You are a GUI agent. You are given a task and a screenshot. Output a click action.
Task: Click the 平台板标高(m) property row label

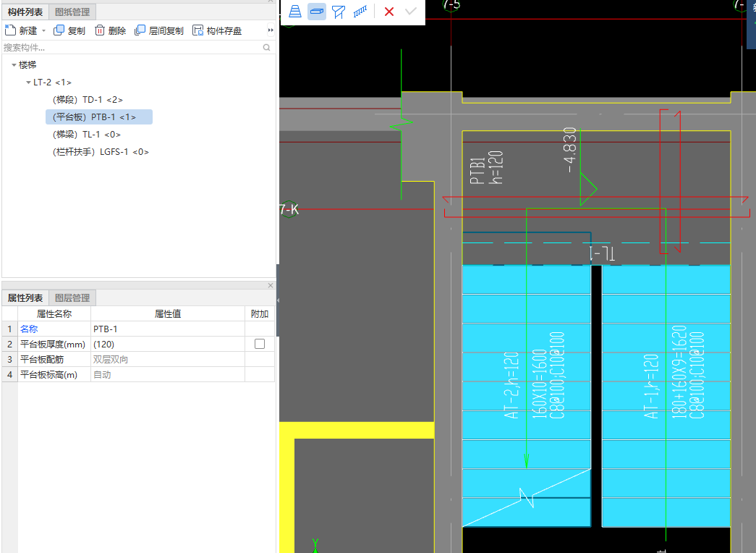48,374
